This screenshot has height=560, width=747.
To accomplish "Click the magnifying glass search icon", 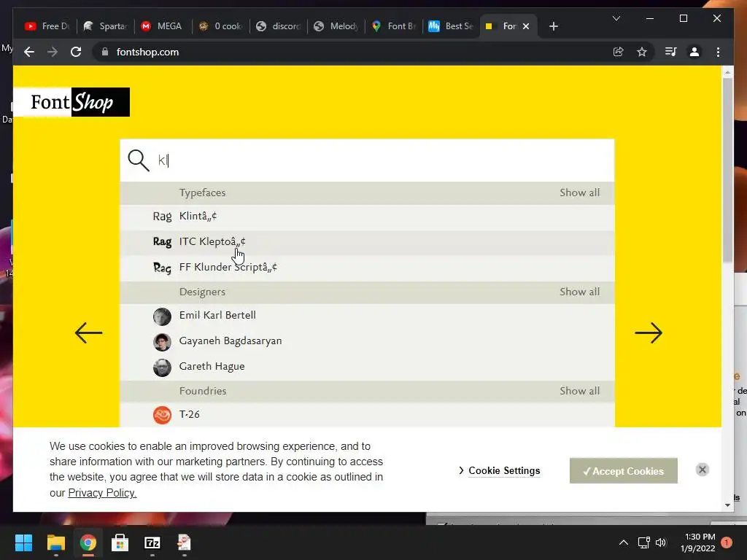I will (x=139, y=160).
